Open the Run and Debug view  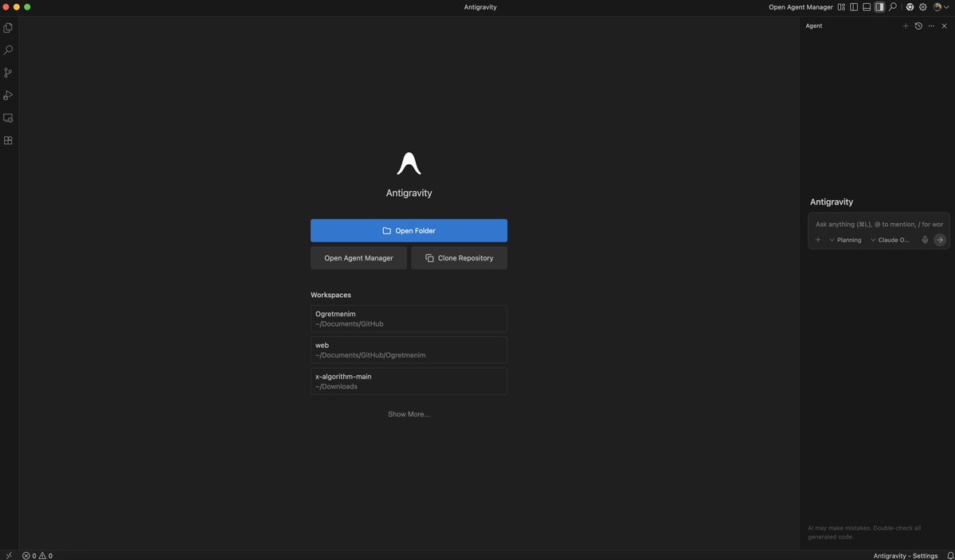[8, 95]
